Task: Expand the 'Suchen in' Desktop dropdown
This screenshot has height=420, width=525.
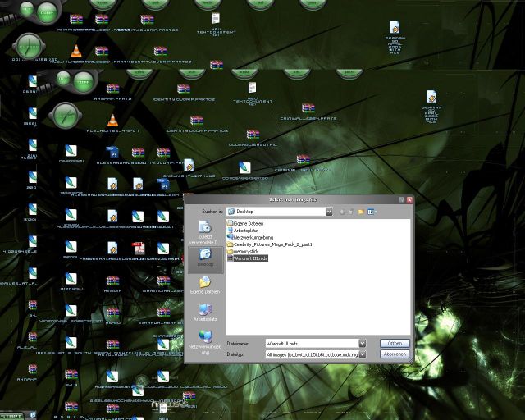Action: pyautogui.click(x=328, y=212)
